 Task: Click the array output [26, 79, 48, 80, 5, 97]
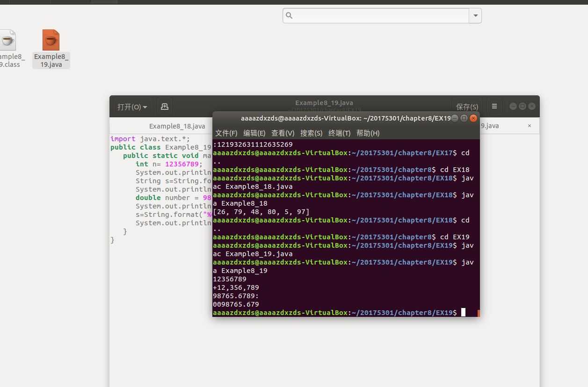(261, 212)
